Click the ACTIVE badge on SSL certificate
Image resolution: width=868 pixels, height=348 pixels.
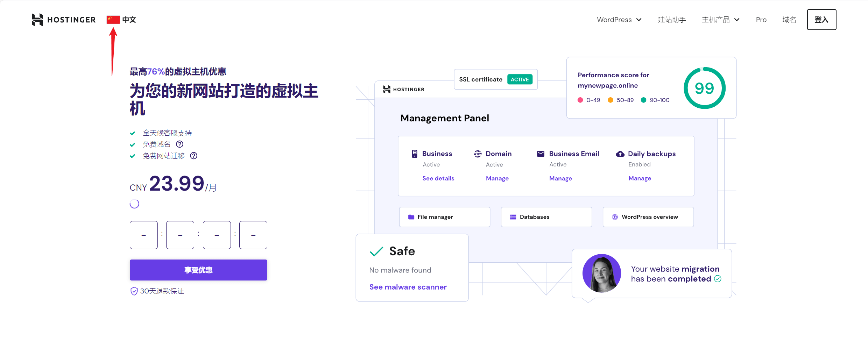click(x=520, y=79)
